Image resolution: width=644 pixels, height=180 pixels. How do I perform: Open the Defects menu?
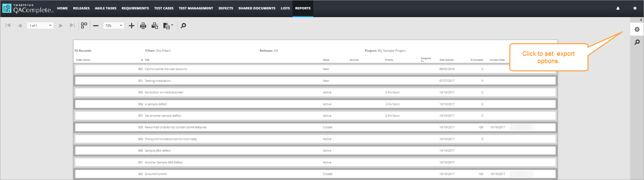coord(226,8)
